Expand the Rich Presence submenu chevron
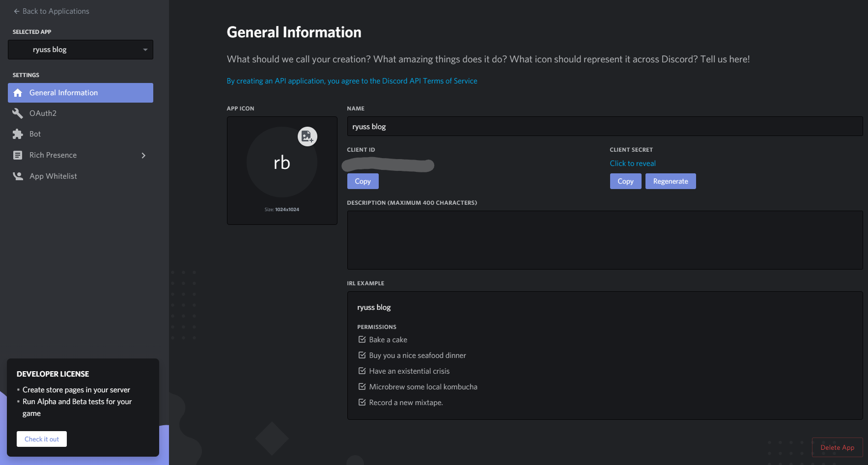This screenshot has height=465, width=868. point(143,155)
